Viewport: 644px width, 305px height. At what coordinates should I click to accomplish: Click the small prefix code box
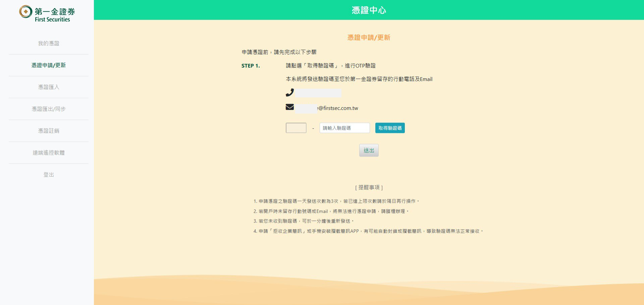pyautogui.click(x=296, y=128)
